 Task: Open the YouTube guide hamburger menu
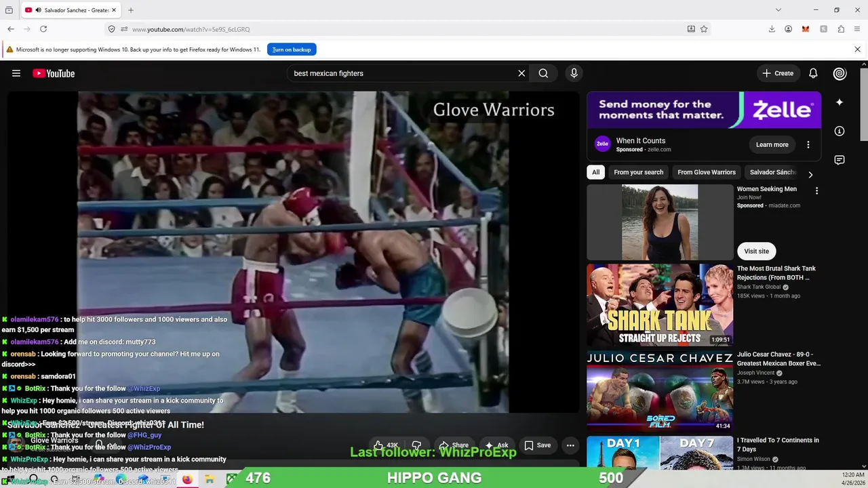point(16,73)
